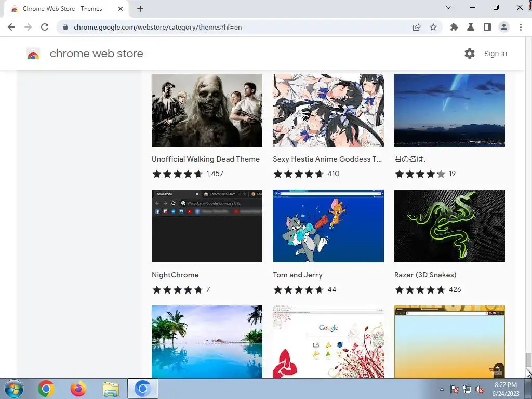Image resolution: width=532 pixels, height=399 pixels.
Task: Click the 410 rating count
Action: pyautogui.click(x=333, y=174)
